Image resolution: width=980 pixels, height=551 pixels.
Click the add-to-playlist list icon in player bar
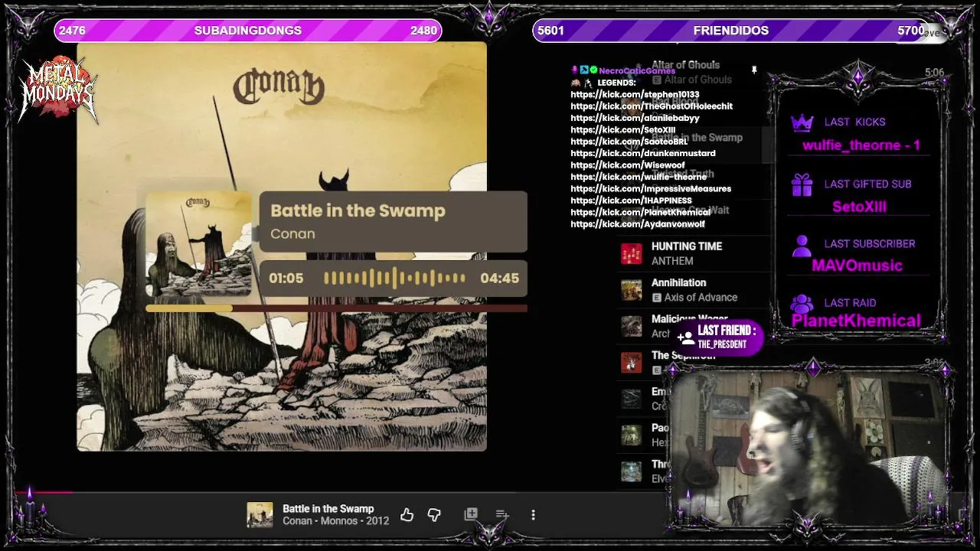[501, 515]
